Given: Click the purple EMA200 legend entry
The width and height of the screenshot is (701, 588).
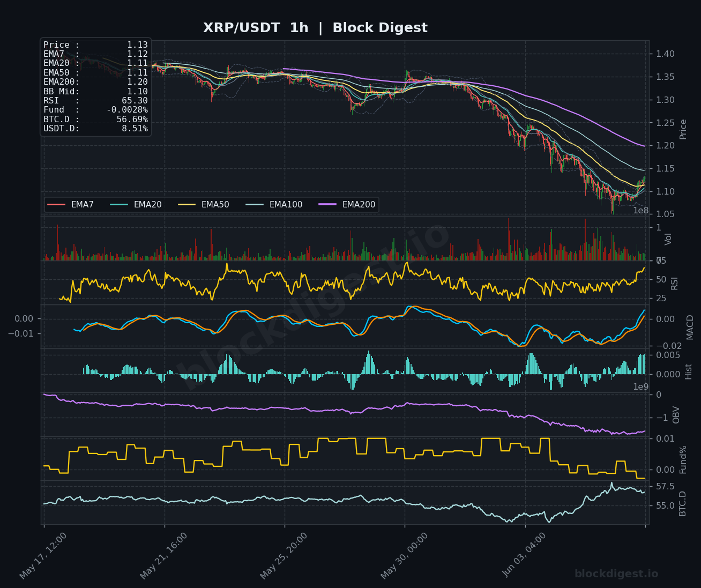Looking at the screenshot, I should (x=347, y=205).
